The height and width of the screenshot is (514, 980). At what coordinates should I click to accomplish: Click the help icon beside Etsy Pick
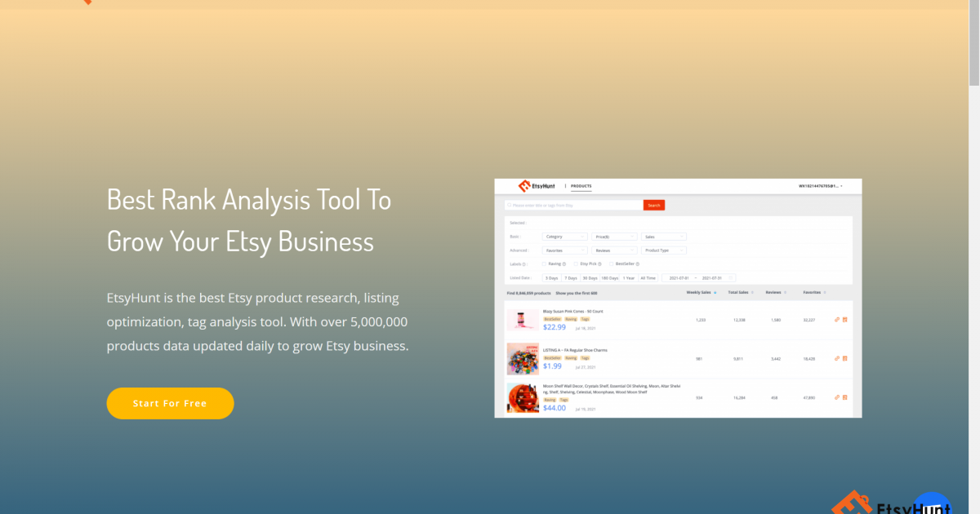coord(600,264)
